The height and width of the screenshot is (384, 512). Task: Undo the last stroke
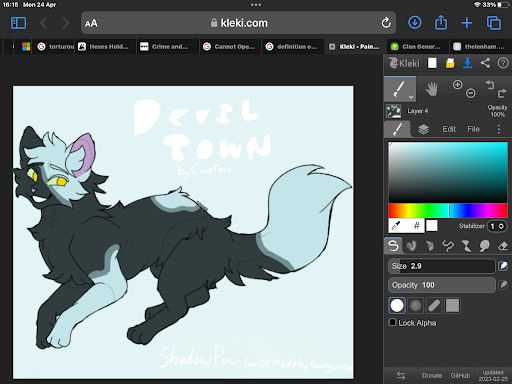pos(490,84)
